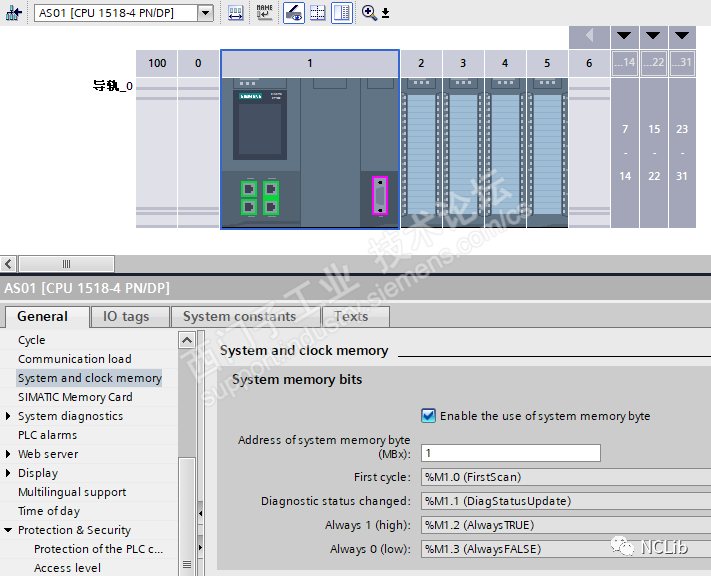Select Multilingual support item
This screenshot has width=711, height=576.
tap(72, 492)
